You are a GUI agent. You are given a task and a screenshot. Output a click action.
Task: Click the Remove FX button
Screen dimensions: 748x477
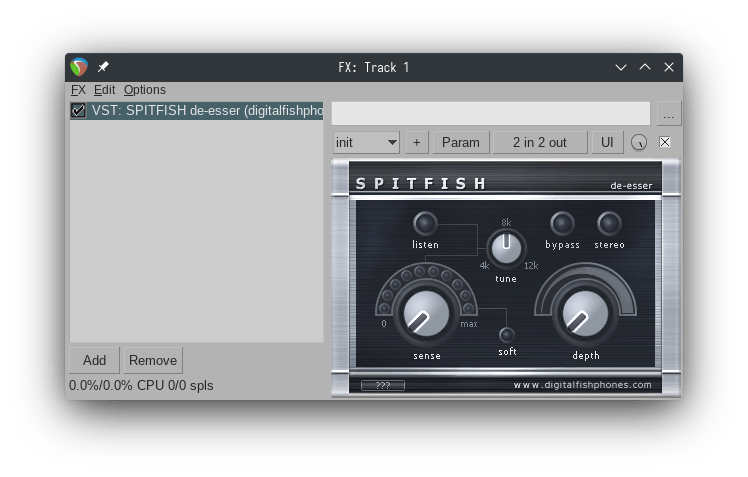(x=153, y=360)
